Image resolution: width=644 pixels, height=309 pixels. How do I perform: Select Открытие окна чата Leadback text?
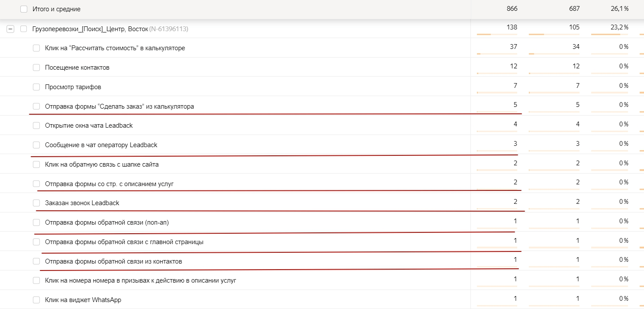pyautogui.click(x=89, y=126)
